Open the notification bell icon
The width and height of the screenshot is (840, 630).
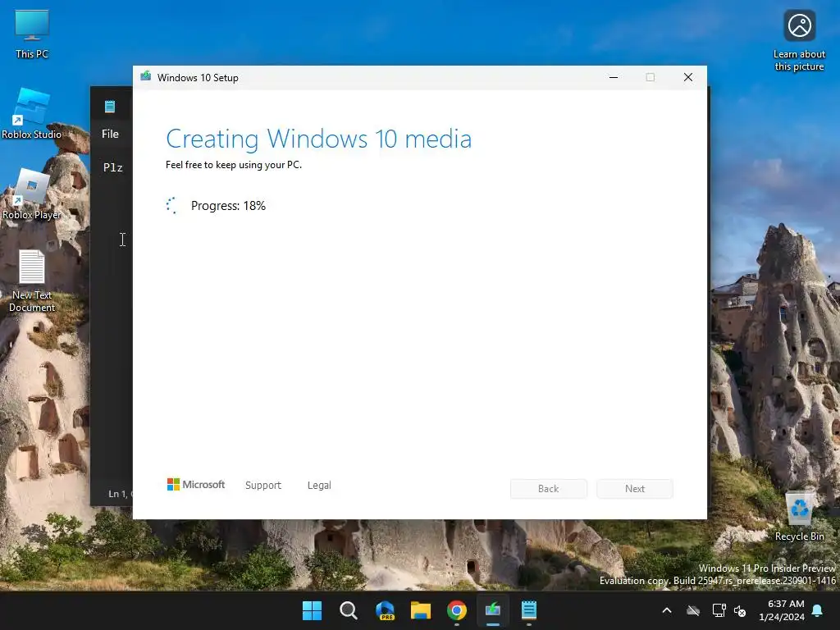coord(818,610)
